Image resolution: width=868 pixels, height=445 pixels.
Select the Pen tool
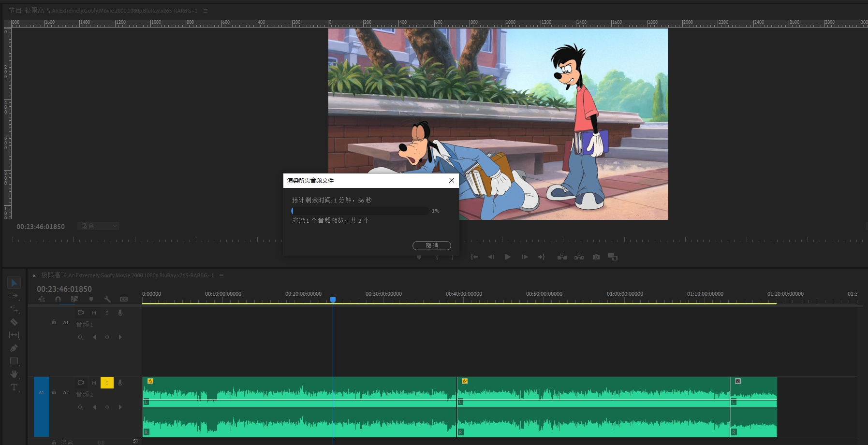(14, 348)
